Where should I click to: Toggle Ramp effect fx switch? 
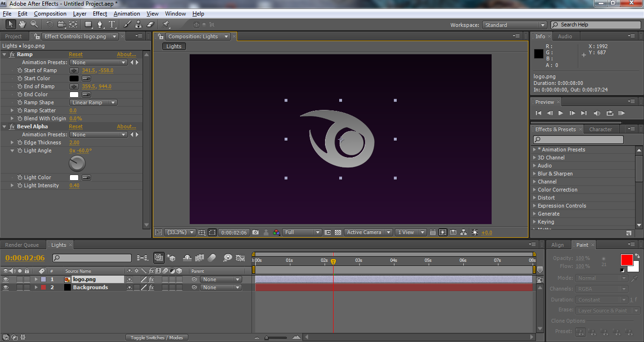coord(12,54)
